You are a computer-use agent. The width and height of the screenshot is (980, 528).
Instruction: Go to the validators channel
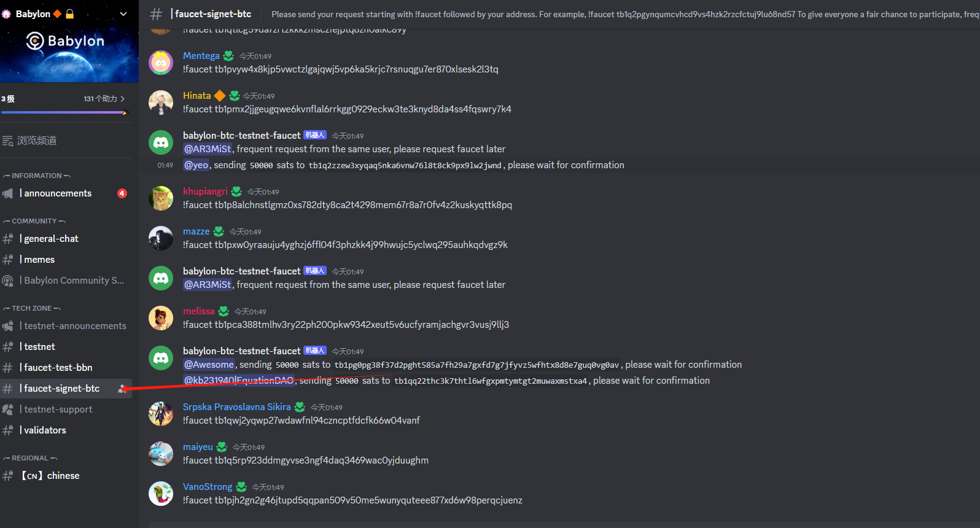click(x=66, y=430)
